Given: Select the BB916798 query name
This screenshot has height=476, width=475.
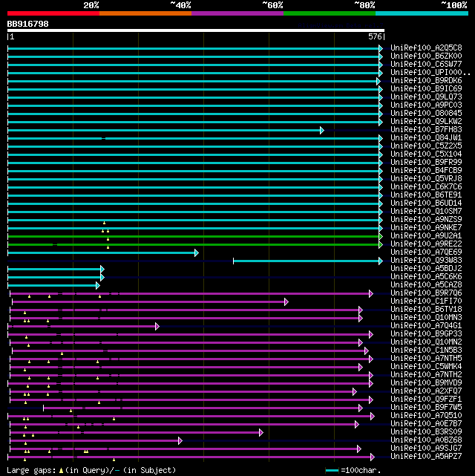Looking at the screenshot, I should pos(28,24).
